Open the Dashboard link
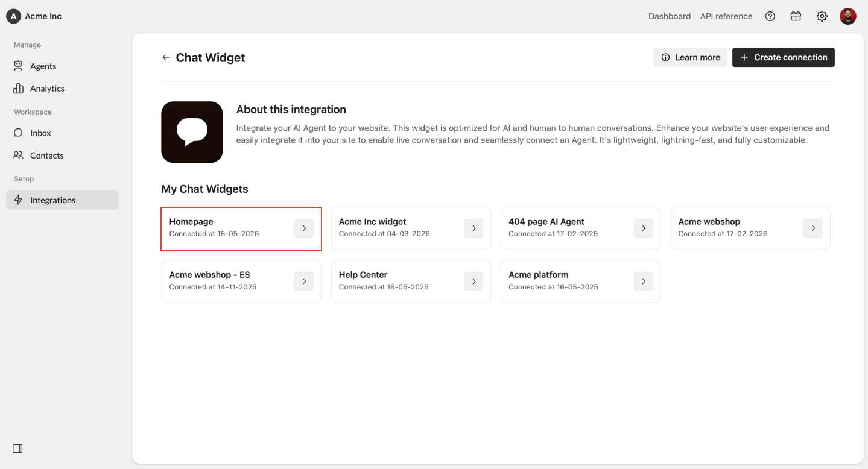Screen dimensions: 868x469 pyautogui.click(x=670, y=16)
